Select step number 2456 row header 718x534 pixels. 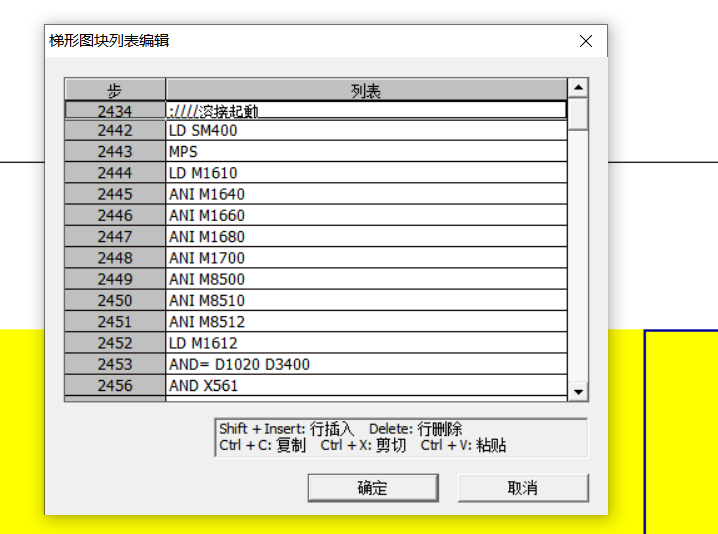coord(115,385)
